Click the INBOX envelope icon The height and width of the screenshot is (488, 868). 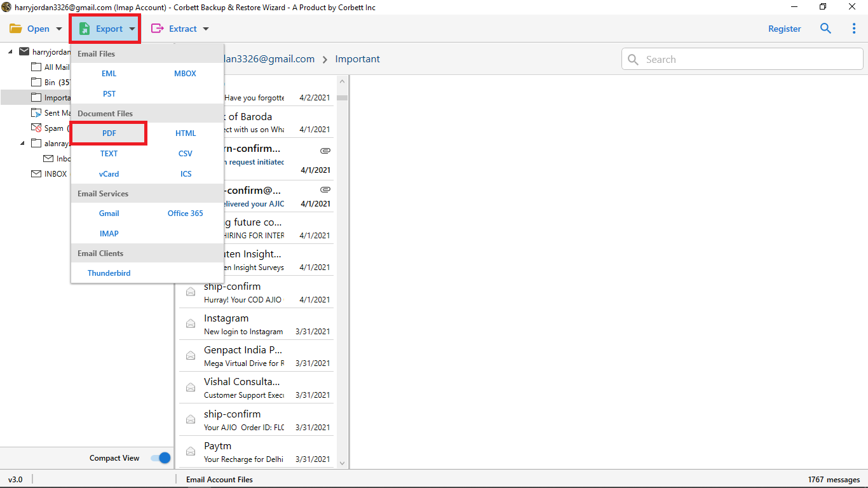pyautogui.click(x=36, y=173)
